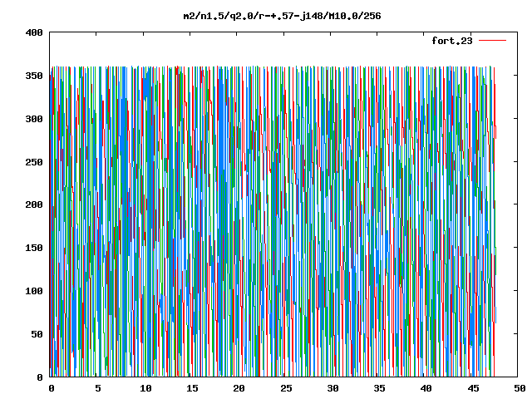Viewport: 532px width, 399px height.
Task: Click x-axis label 10
Action: click(x=145, y=388)
